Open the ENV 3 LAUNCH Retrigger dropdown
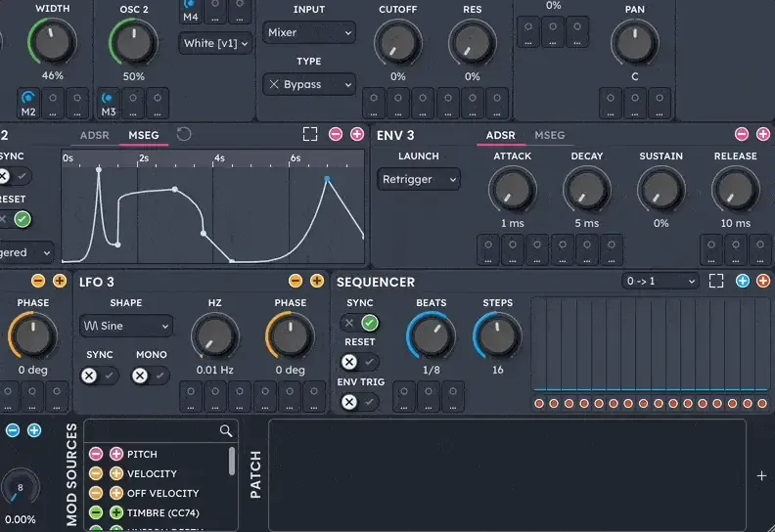This screenshot has width=775, height=532. (419, 179)
